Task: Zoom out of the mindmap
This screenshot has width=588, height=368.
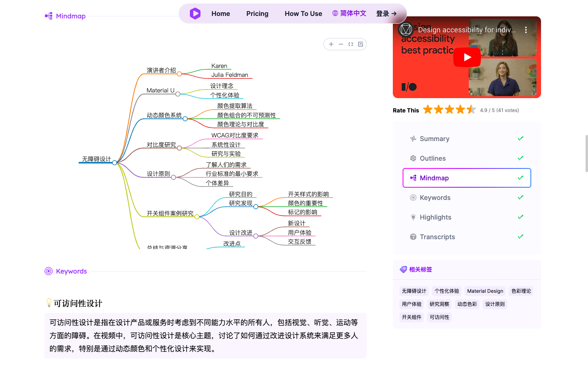Action: [x=341, y=44]
